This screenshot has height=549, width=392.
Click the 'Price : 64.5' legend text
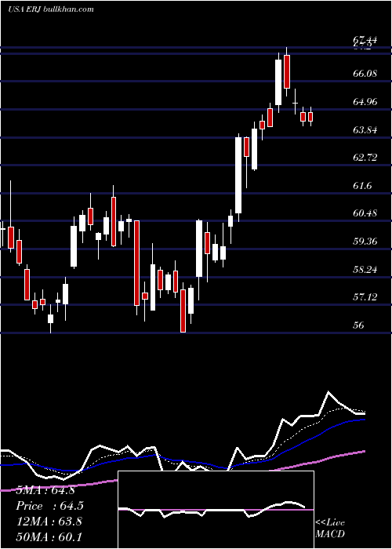click(x=50, y=506)
